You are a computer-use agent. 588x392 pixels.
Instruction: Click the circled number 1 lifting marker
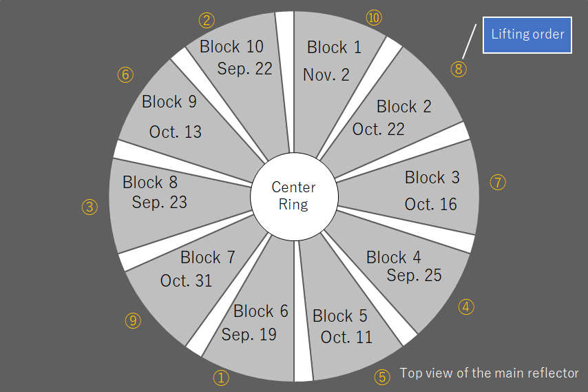point(221,378)
